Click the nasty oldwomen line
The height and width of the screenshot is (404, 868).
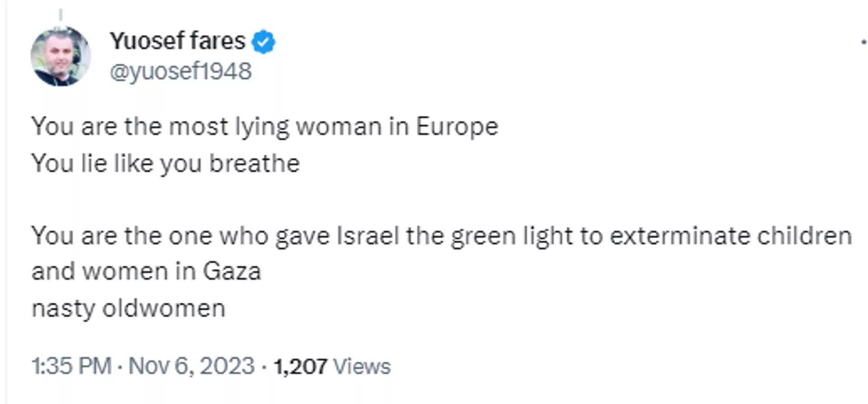pos(129,308)
